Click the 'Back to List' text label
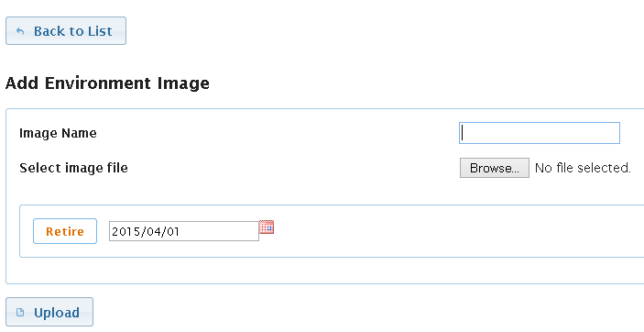 tap(72, 31)
